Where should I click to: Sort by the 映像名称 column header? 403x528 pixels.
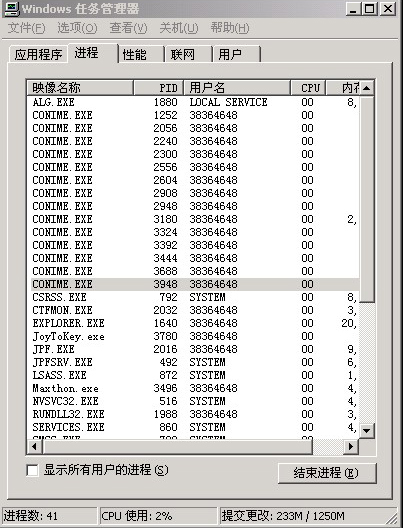80,88
